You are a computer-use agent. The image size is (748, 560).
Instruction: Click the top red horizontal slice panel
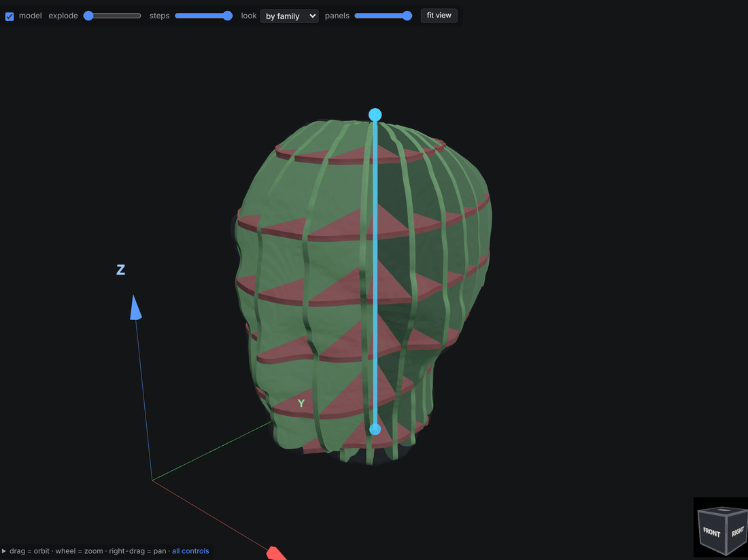(x=361, y=154)
